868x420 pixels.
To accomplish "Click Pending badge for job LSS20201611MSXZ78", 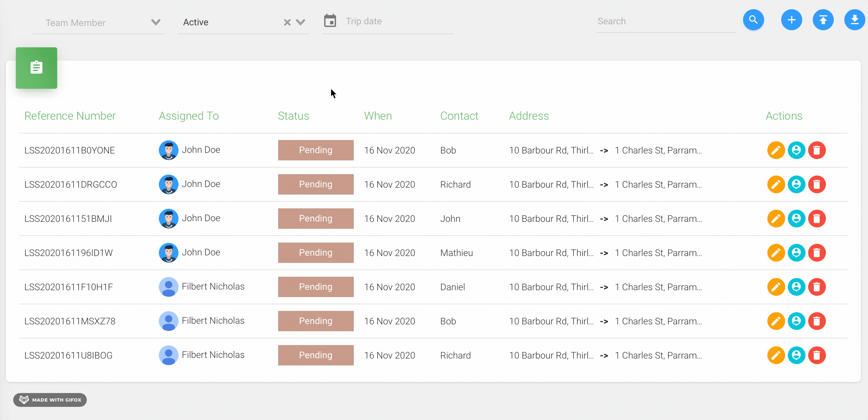I will [316, 321].
